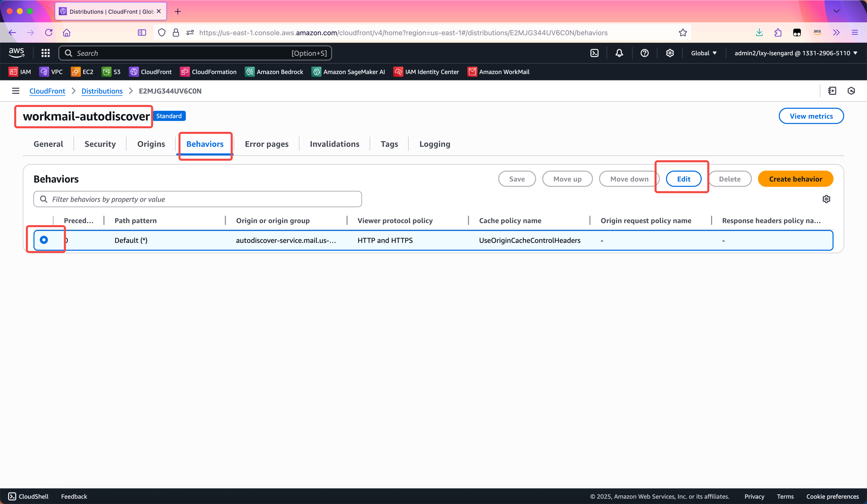Open CloudShell from the footer
The height and width of the screenshot is (504, 867).
pyautogui.click(x=28, y=496)
